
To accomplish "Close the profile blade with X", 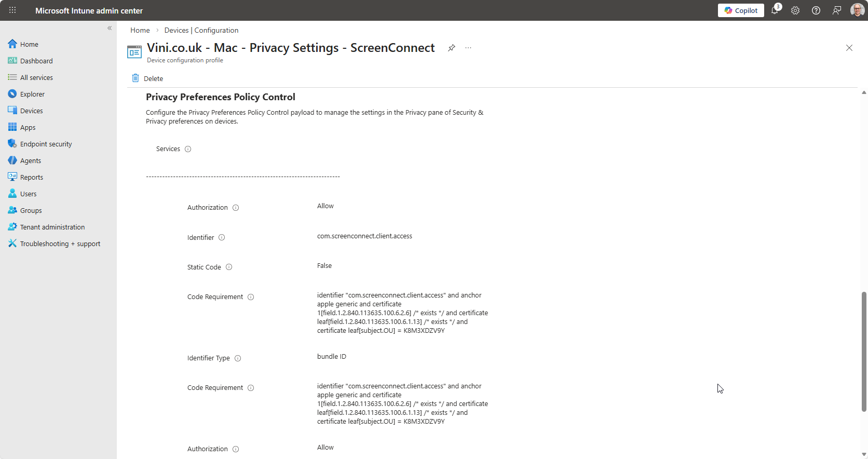I will click(849, 48).
